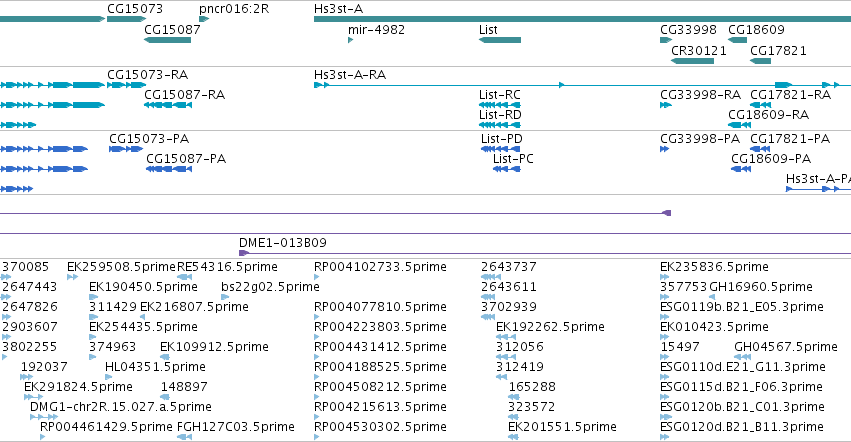851x442 pixels.
Task: Select the List gene arrow feature
Action: tap(500, 40)
